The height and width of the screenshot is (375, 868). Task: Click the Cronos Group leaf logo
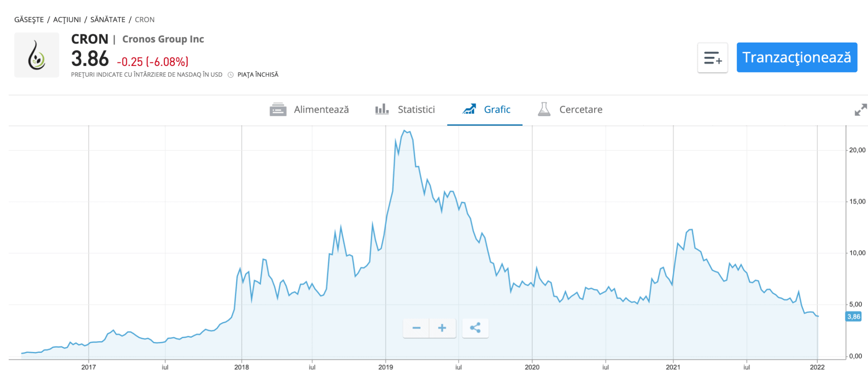37,55
